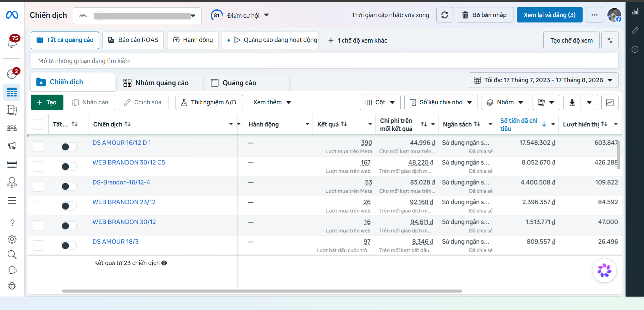Open the campaigns table grid icon in sidebar
This screenshot has width=644, height=310.
[x=12, y=92]
